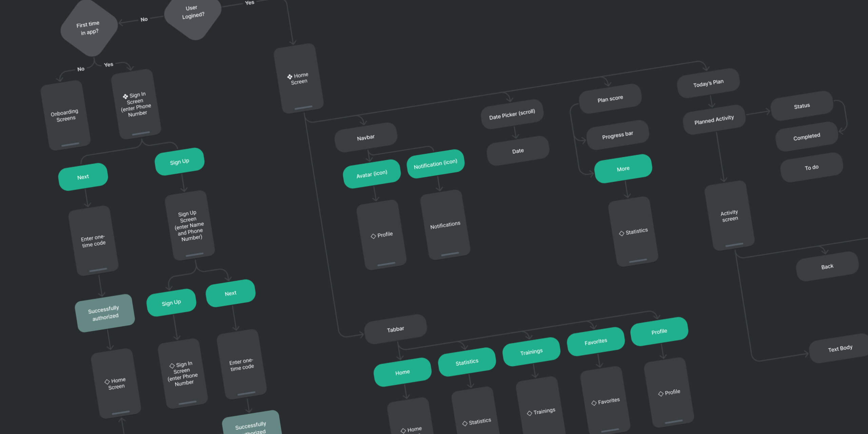868x434 pixels.
Task: Click the Notification (icon) green node
Action: pyautogui.click(x=435, y=164)
